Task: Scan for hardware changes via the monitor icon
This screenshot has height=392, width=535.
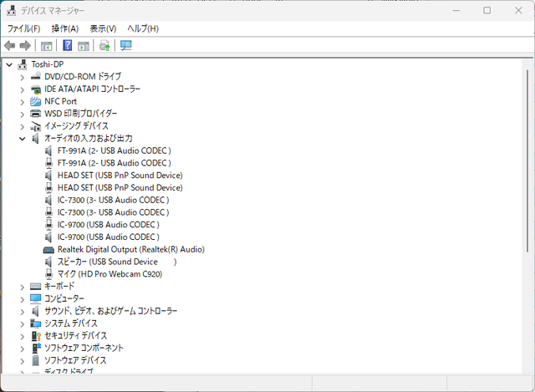Action: [126, 45]
